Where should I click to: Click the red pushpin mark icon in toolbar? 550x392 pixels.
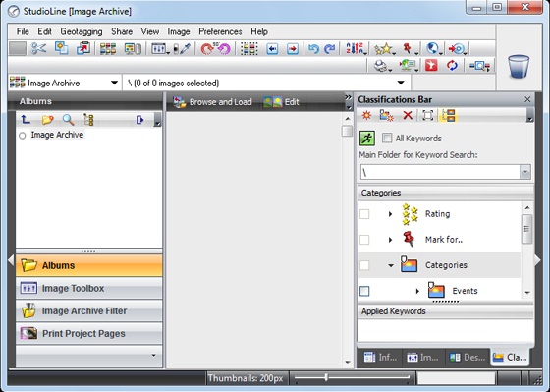(408, 48)
